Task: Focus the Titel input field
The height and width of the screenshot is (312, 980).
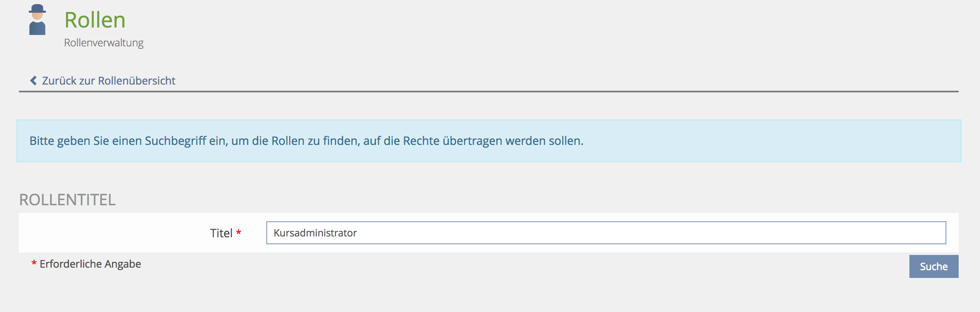Action: coord(606,233)
